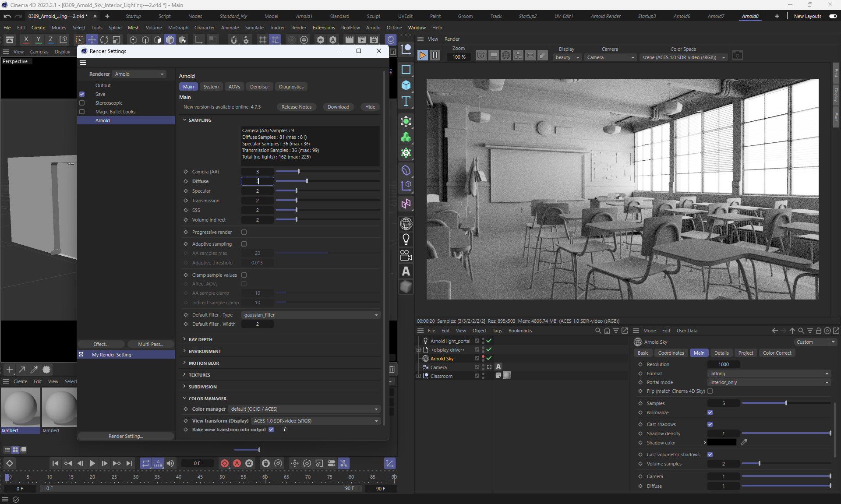
Task: Open the Renderer dropdown set to Arnold
Action: point(139,74)
